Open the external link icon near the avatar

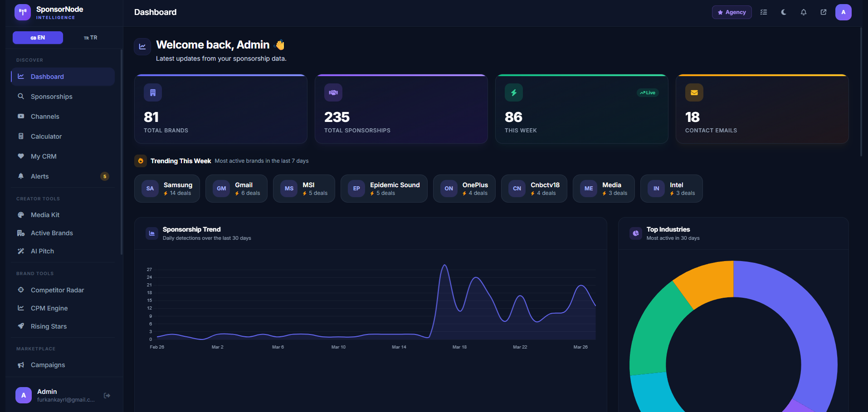point(823,12)
